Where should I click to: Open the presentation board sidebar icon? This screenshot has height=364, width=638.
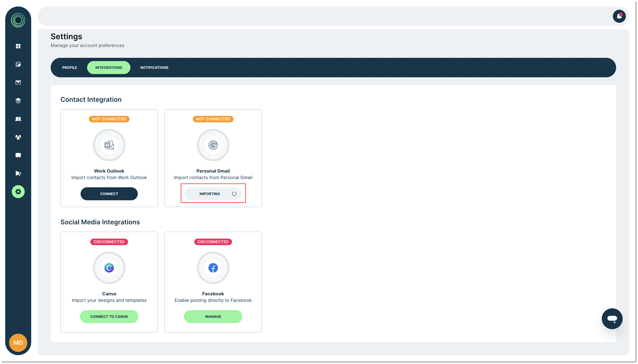(18, 155)
